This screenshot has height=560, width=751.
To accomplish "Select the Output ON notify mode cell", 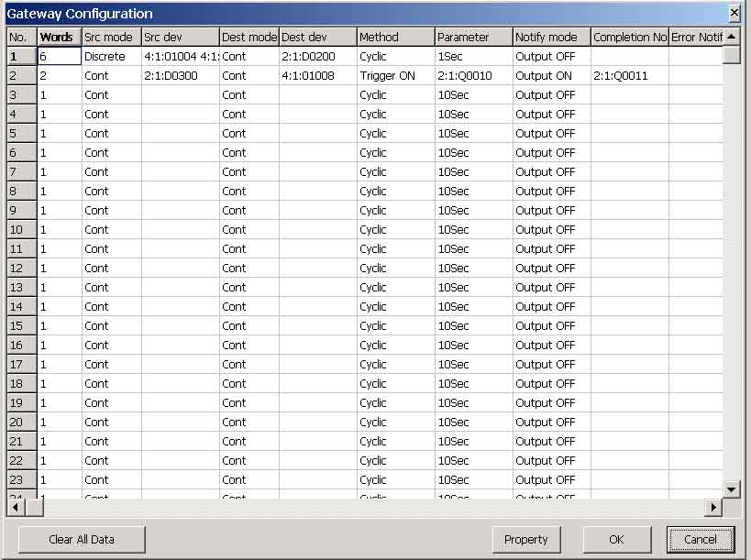I will (551, 76).
